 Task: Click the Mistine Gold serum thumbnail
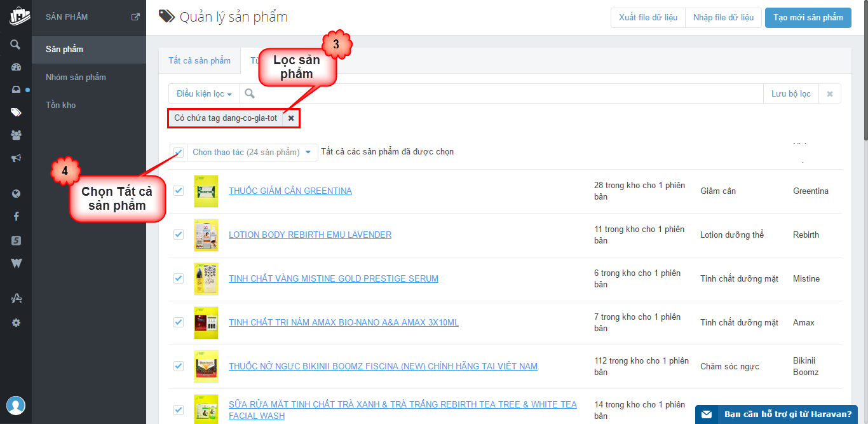click(206, 279)
